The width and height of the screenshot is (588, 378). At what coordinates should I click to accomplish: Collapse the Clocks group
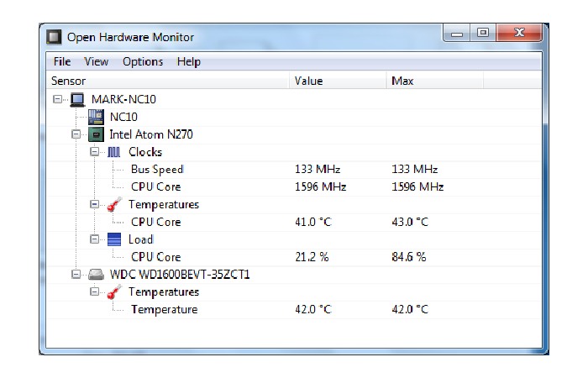pos(94,151)
